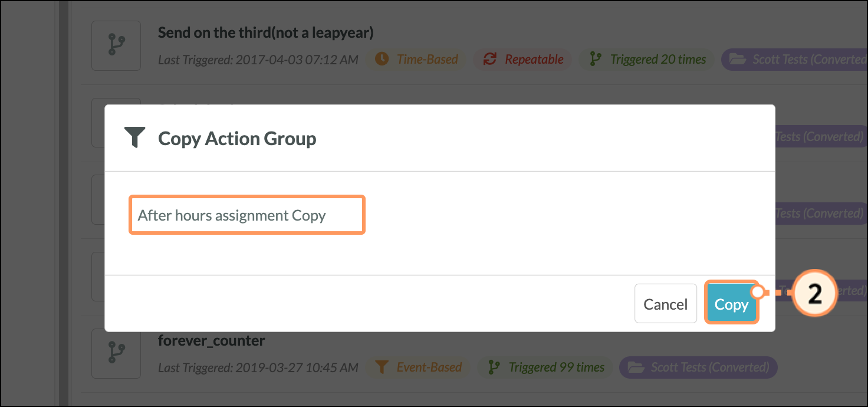The width and height of the screenshot is (868, 407).
Task: Click the branch icon for Send on the third
Action: tap(116, 46)
